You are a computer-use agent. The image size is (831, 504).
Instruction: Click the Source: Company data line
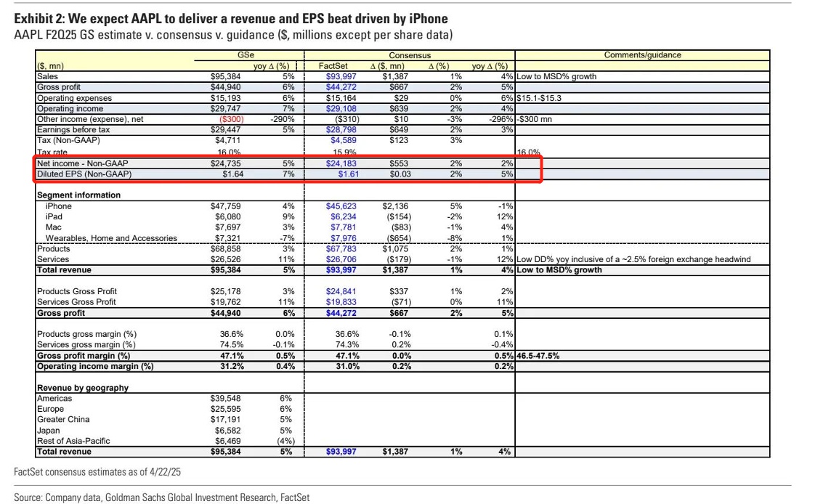(x=162, y=497)
